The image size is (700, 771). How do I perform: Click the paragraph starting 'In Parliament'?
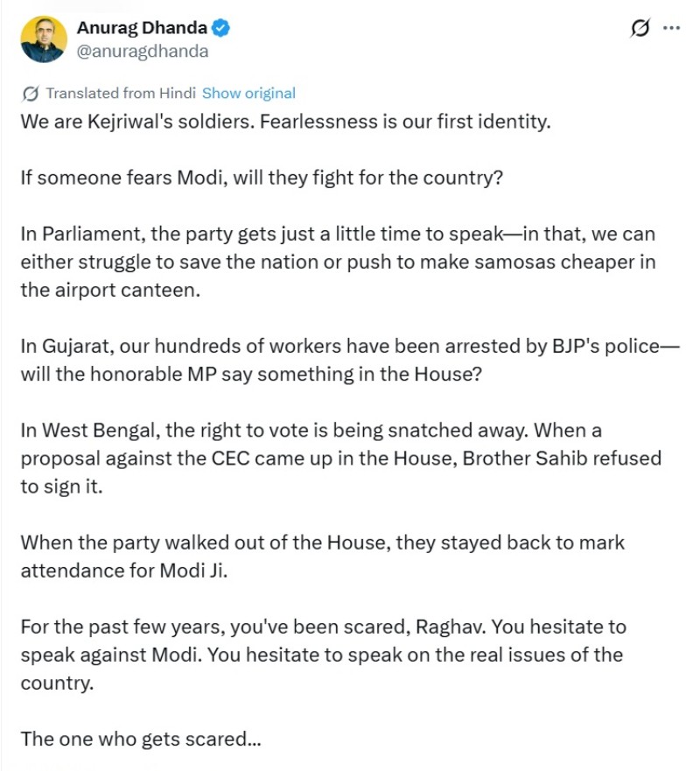tap(338, 262)
